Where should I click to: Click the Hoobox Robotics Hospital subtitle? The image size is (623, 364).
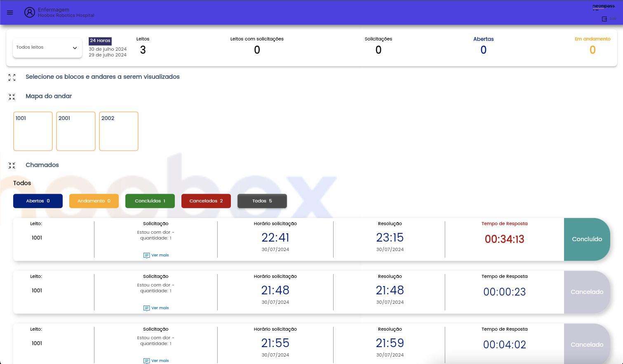(x=66, y=16)
